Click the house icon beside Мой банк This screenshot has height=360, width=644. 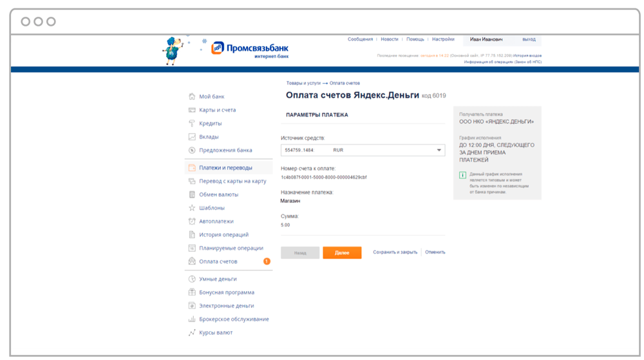click(x=192, y=97)
